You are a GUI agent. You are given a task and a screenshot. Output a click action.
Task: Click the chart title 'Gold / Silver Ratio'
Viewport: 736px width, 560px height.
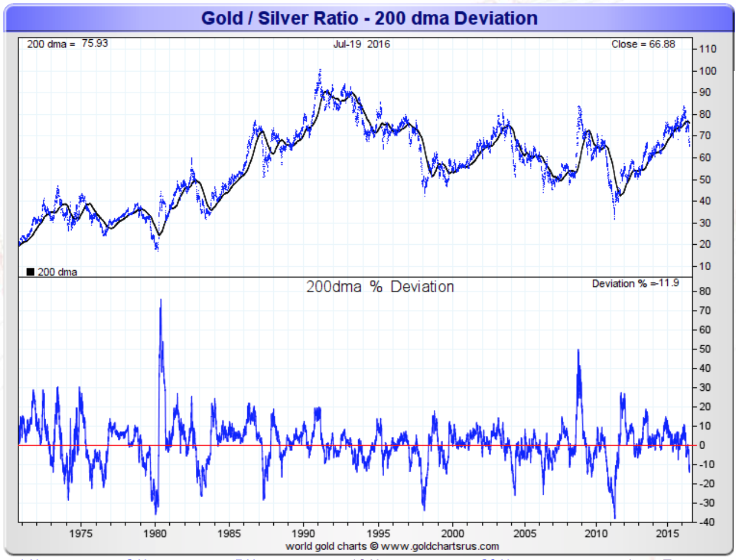tap(280, 18)
